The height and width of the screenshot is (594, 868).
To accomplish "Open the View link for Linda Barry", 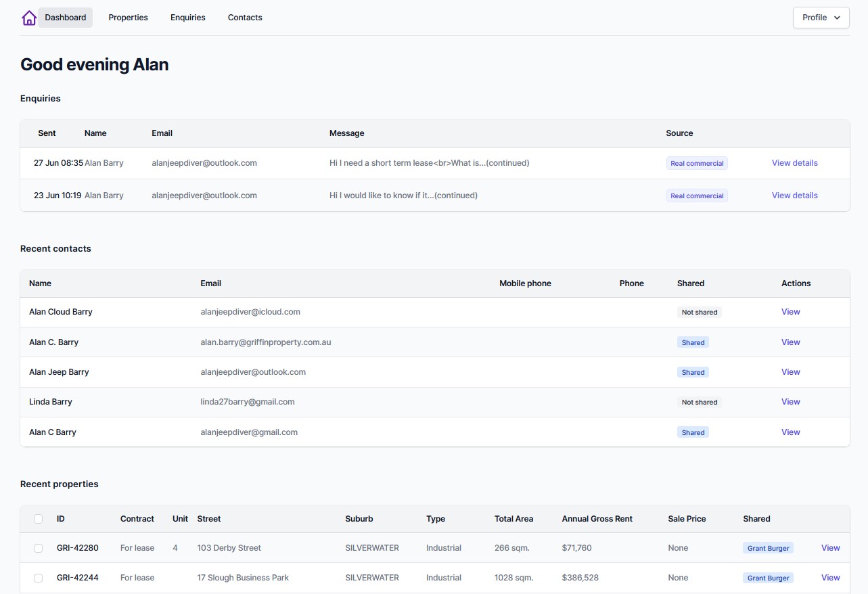I will 790,402.
